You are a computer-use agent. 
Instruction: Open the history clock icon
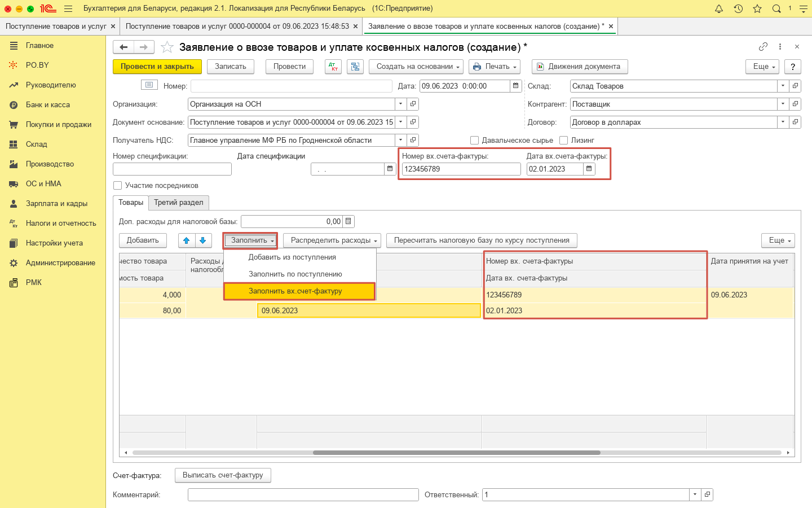coord(738,8)
